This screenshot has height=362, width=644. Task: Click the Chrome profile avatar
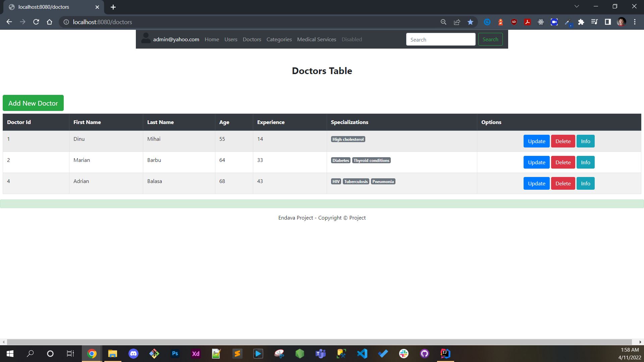pyautogui.click(x=622, y=22)
